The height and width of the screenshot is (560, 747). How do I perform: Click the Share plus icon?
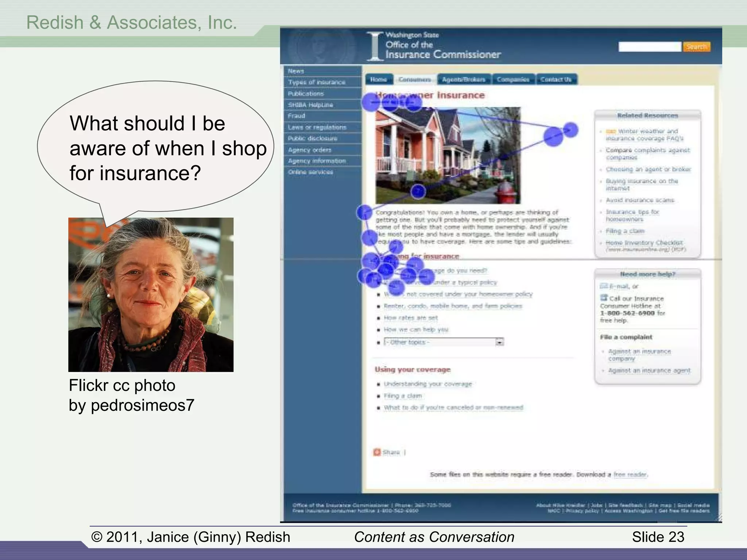(377, 452)
